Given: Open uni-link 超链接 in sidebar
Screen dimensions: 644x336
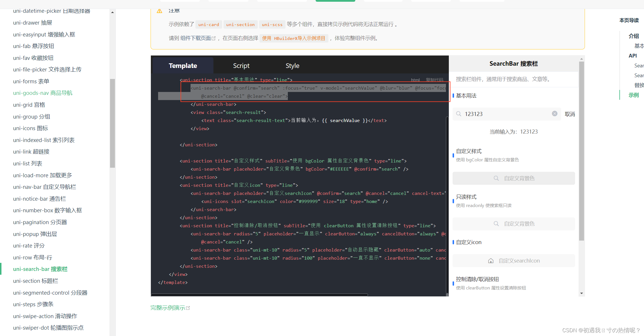Looking at the screenshot, I should (31, 152).
